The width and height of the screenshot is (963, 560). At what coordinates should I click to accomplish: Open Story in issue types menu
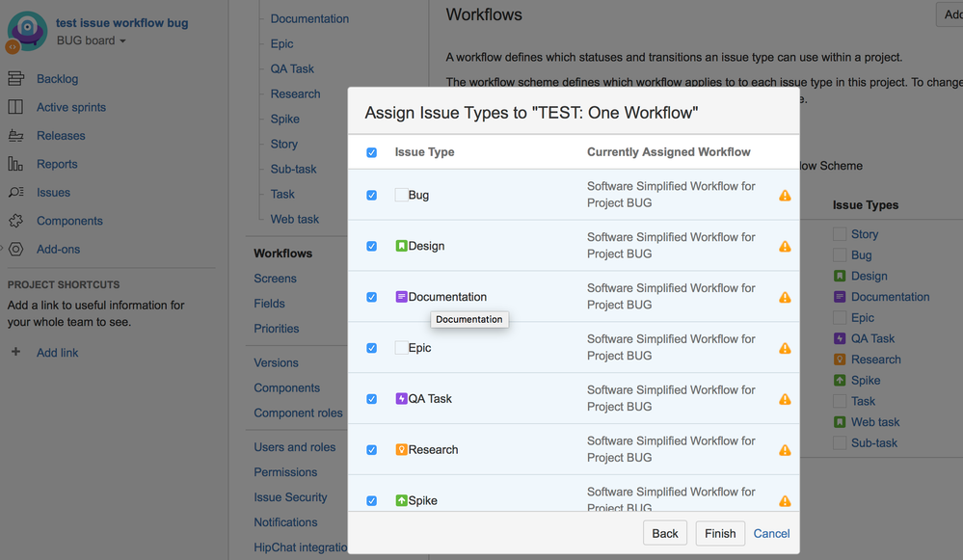283,144
